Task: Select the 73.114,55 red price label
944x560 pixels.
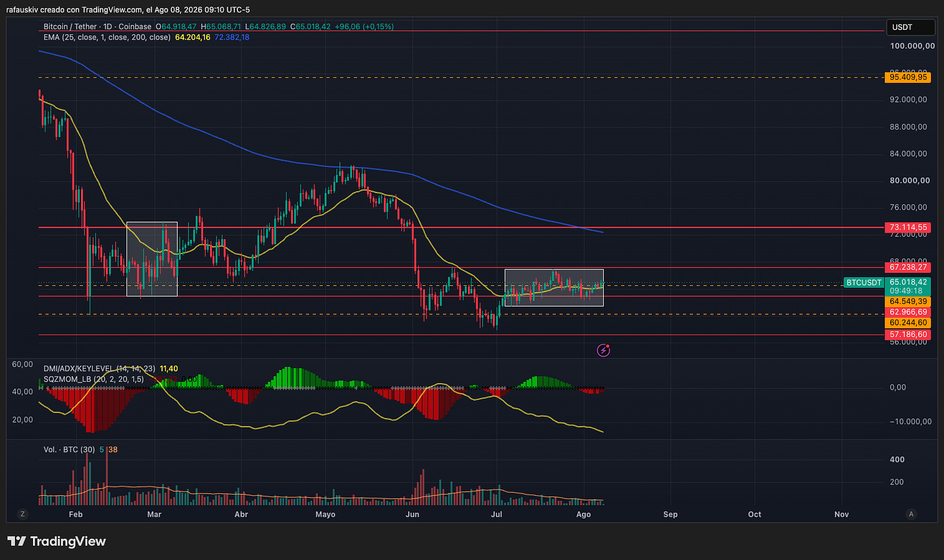Action: (x=908, y=227)
